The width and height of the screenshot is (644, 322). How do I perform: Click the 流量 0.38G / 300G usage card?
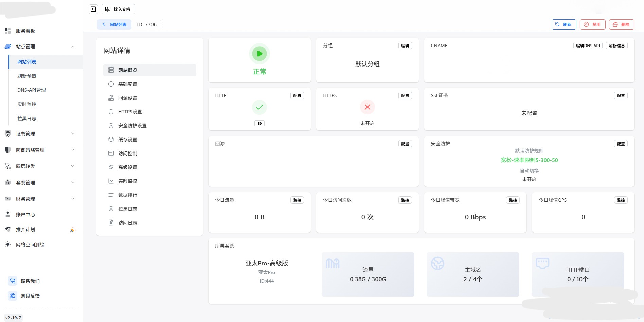(368, 274)
